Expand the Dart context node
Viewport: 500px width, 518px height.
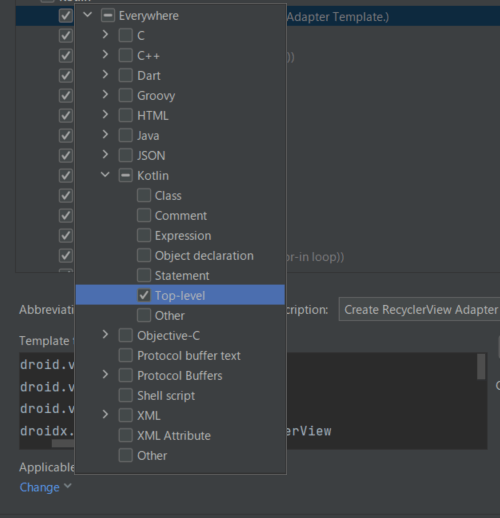105,74
